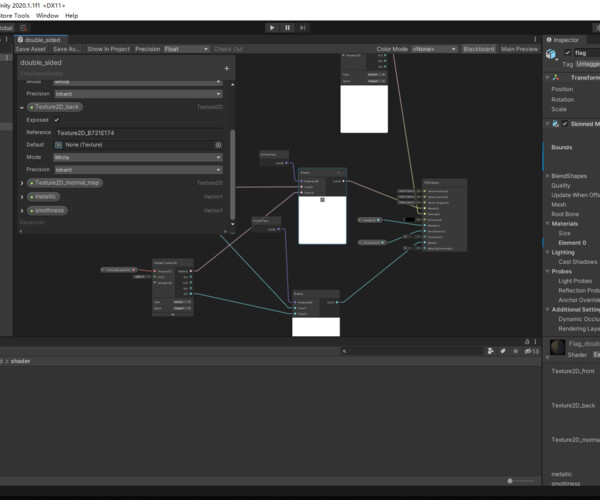Click the blackboard scroll down arrow
This screenshot has width=600, height=500.
tap(233, 224)
